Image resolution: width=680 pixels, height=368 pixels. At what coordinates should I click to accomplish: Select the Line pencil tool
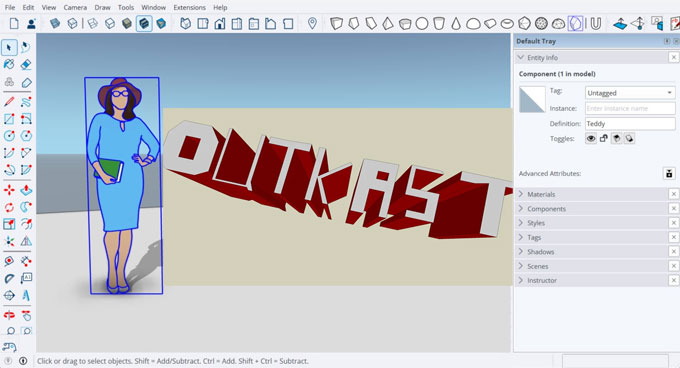[x=9, y=102]
